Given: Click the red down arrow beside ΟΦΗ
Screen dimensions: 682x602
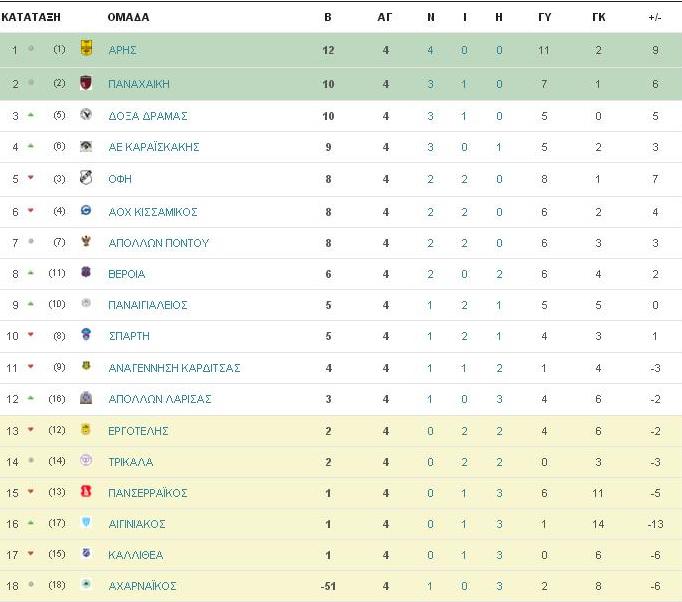Looking at the screenshot, I should click(30, 177).
